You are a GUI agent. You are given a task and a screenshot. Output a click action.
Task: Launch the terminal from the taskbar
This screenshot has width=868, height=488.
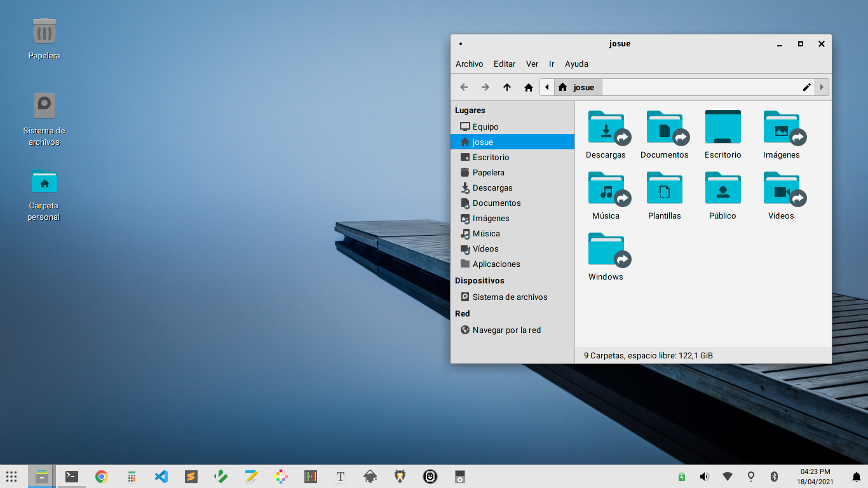[72, 477]
